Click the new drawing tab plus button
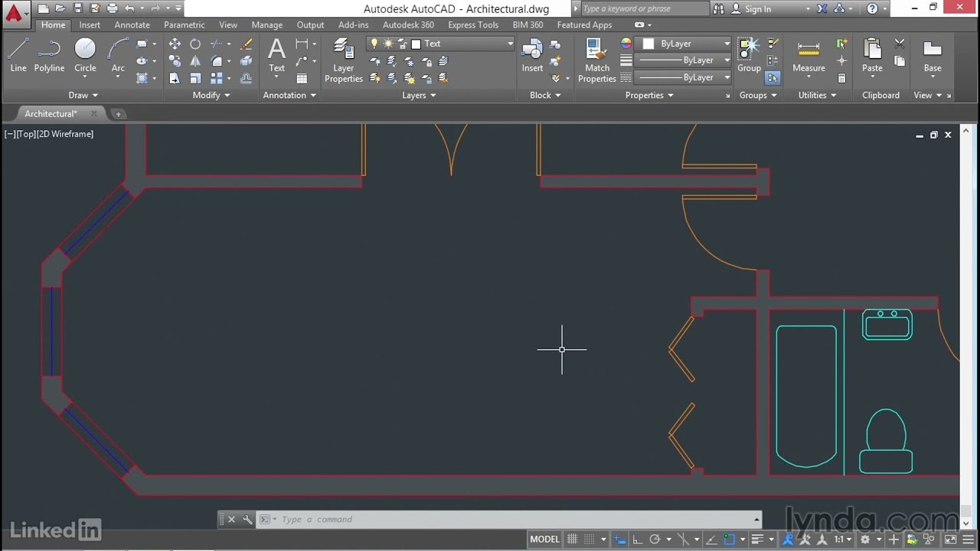Screen dimensions: 980x551 point(118,114)
